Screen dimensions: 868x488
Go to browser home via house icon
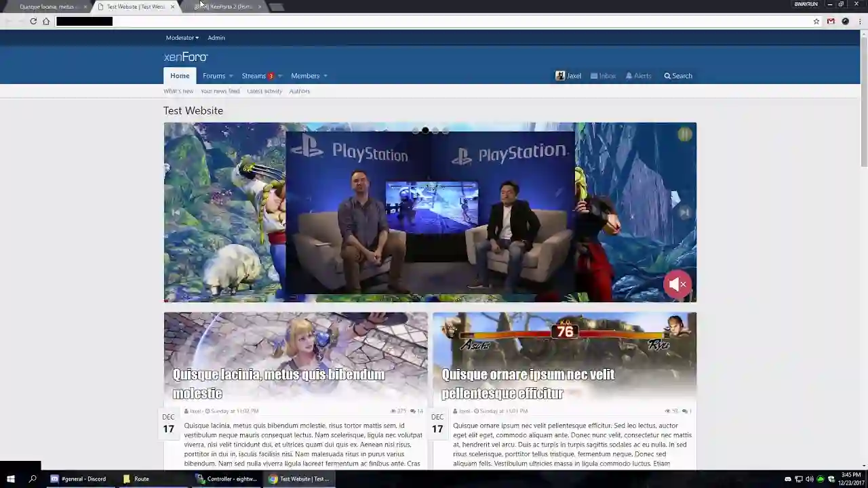click(46, 21)
